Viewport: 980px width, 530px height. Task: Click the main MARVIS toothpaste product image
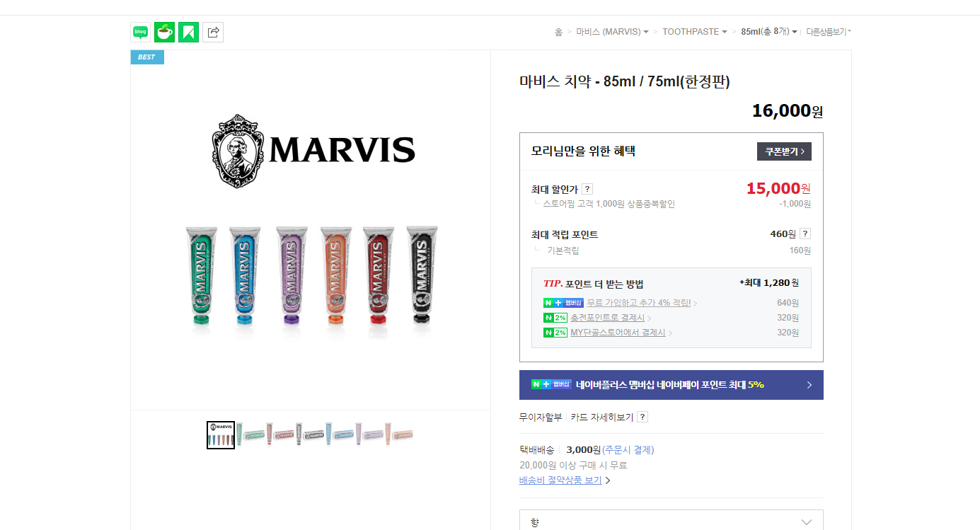click(311, 230)
